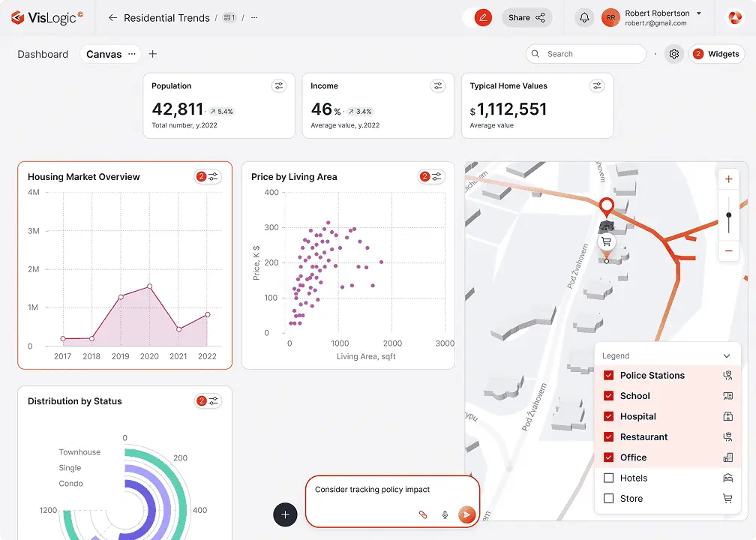Image resolution: width=756 pixels, height=540 pixels.
Task: Uncheck Police Stations in legend
Action: [x=608, y=375]
